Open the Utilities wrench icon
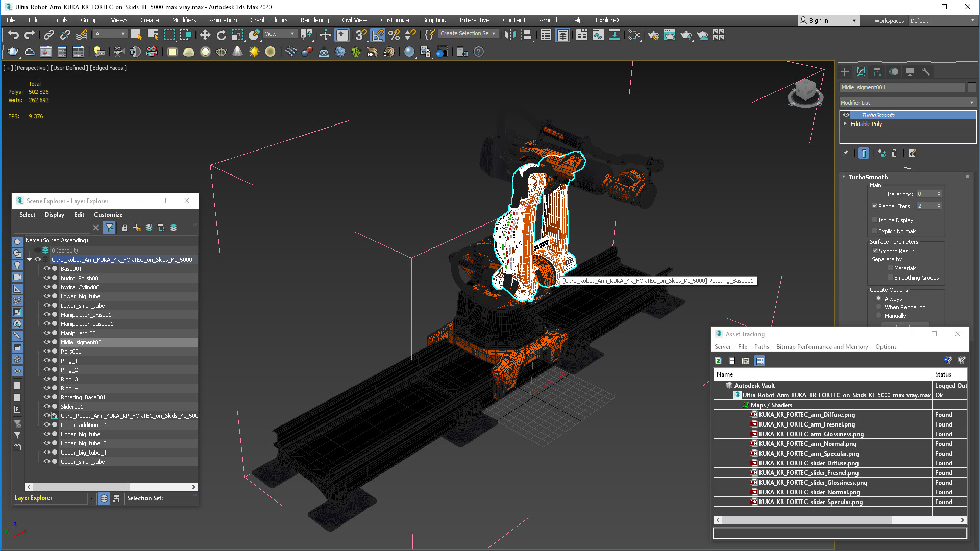This screenshot has height=551, width=980. point(926,72)
